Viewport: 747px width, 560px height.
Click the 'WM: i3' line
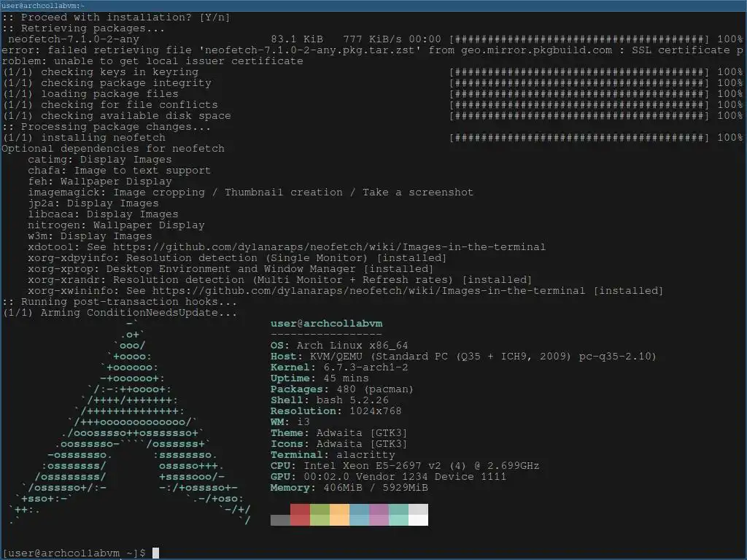[290, 422]
